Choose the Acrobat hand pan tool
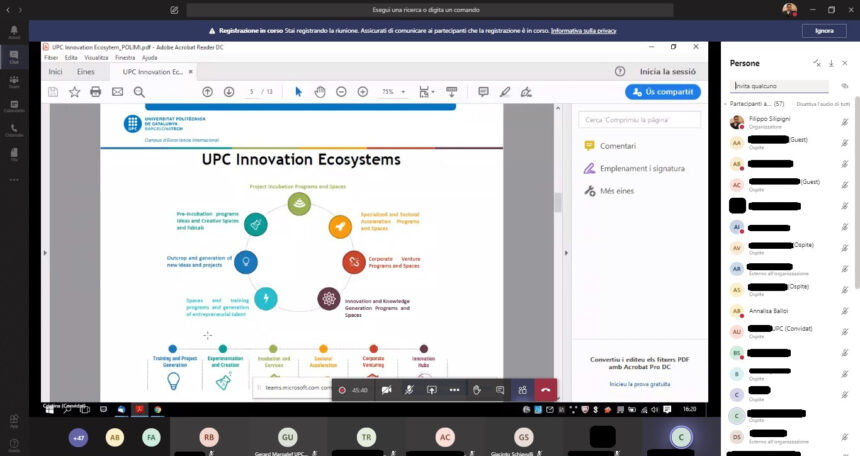Viewport: 860px width, 456px height. pos(320,92)
